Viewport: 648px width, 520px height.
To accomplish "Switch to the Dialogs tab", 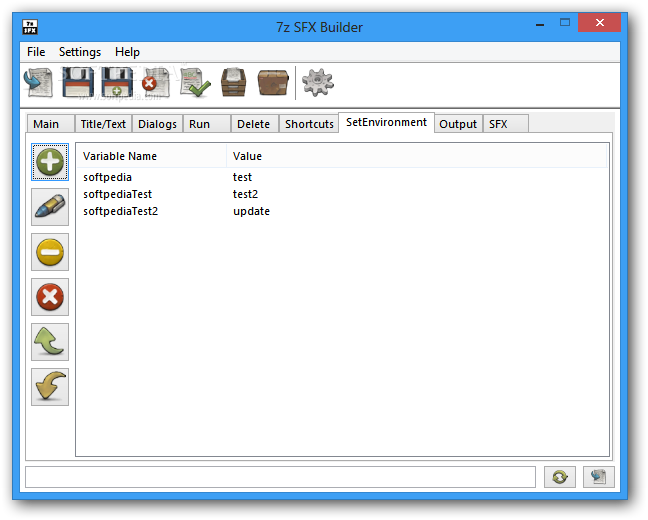I will [157, 124].
